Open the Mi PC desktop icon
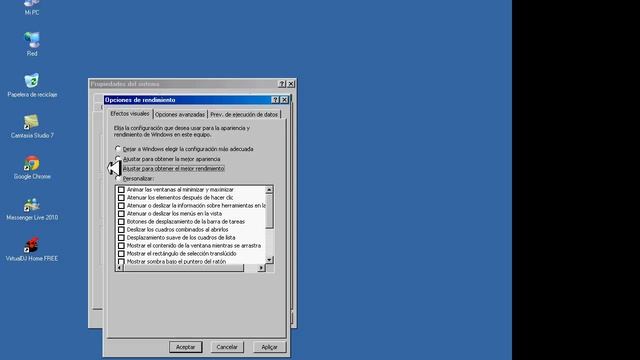Screen dimensions: 640x360 point(32,7)
